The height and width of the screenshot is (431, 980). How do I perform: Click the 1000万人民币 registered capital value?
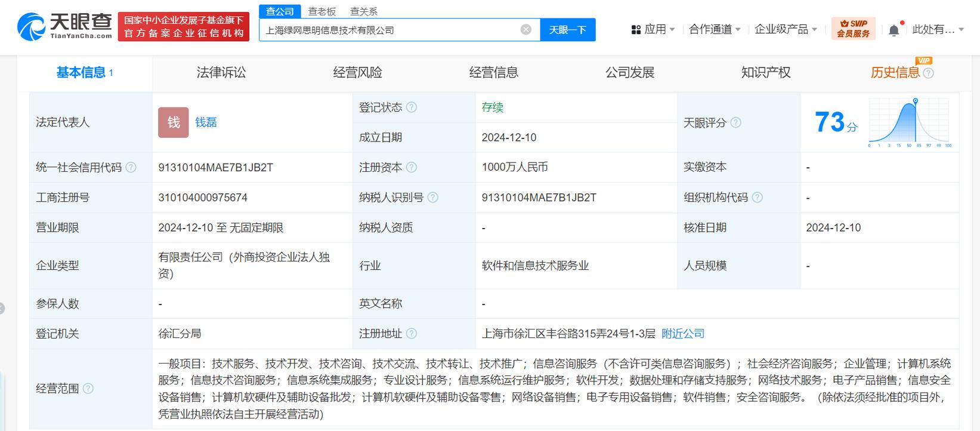[x=515, y=168]
